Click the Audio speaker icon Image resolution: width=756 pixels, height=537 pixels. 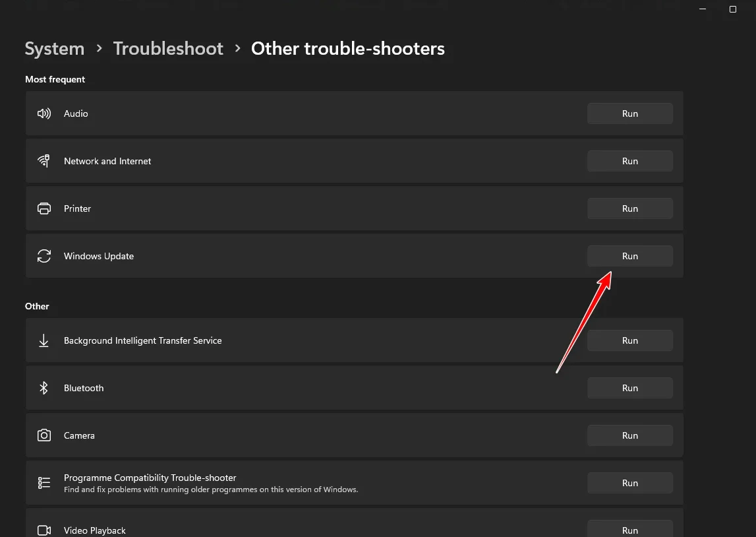pos(44,113)
